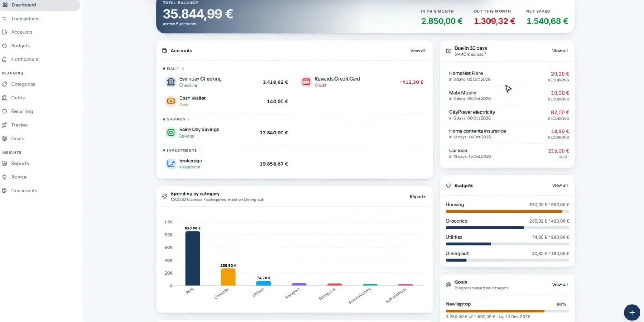644x322 pixels.
Task: Click View all in the Goals card
Action: [x=559, y=285]
